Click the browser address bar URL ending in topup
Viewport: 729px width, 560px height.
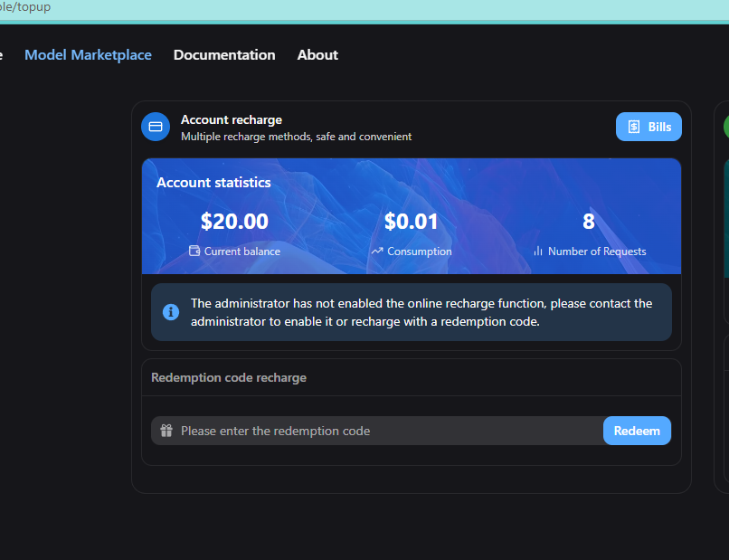(x=25, y=7)
